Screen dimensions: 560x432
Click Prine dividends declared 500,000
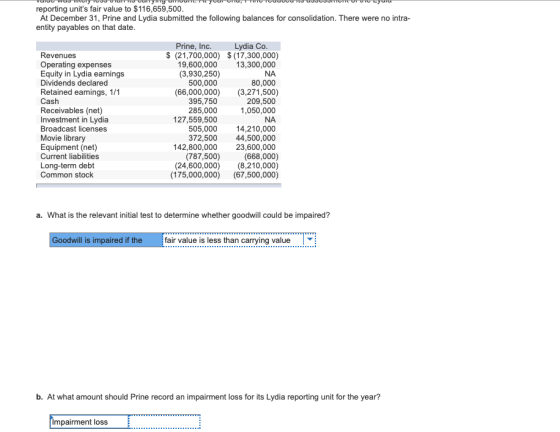tap(202, 83)
